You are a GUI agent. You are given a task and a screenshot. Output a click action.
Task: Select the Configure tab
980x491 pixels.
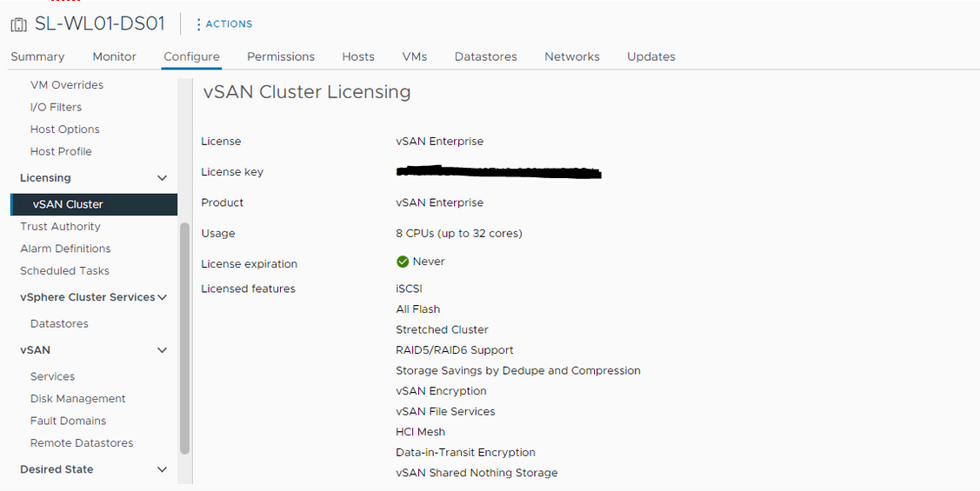[x=191, y=56]
